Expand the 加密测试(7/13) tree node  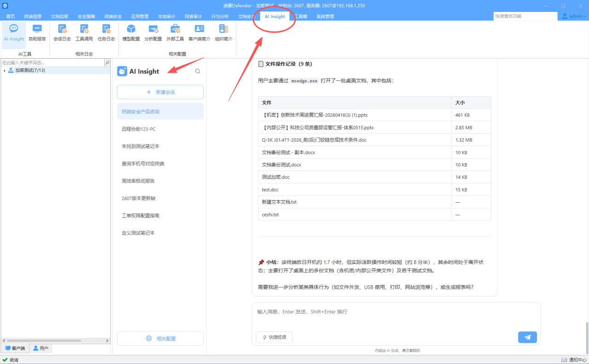(x=5, y=70)
